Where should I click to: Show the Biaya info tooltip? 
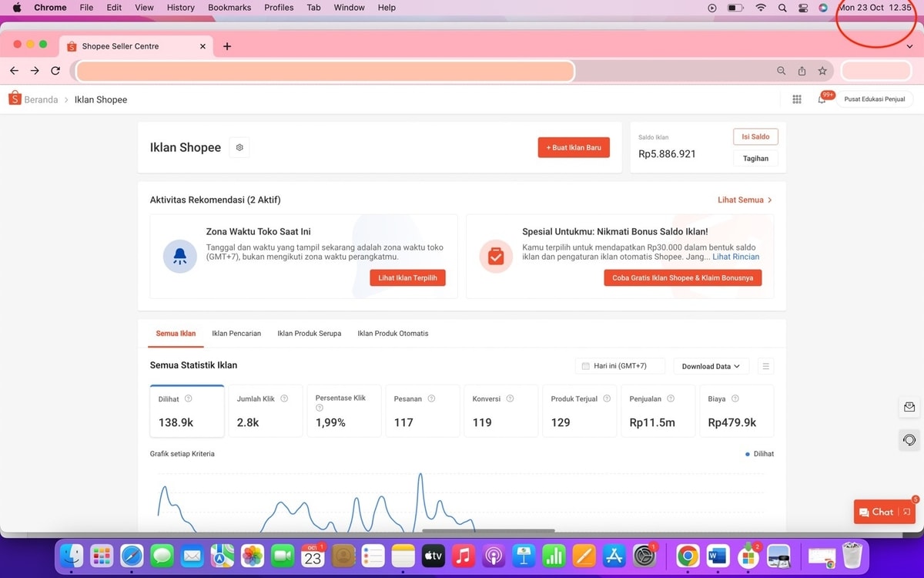click(x=735, y=398)
